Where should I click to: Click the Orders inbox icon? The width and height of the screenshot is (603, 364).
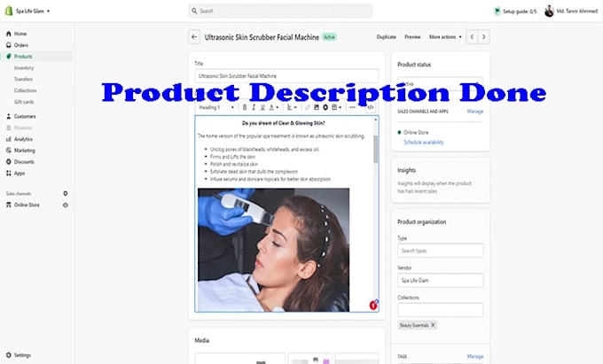(9, 45)
